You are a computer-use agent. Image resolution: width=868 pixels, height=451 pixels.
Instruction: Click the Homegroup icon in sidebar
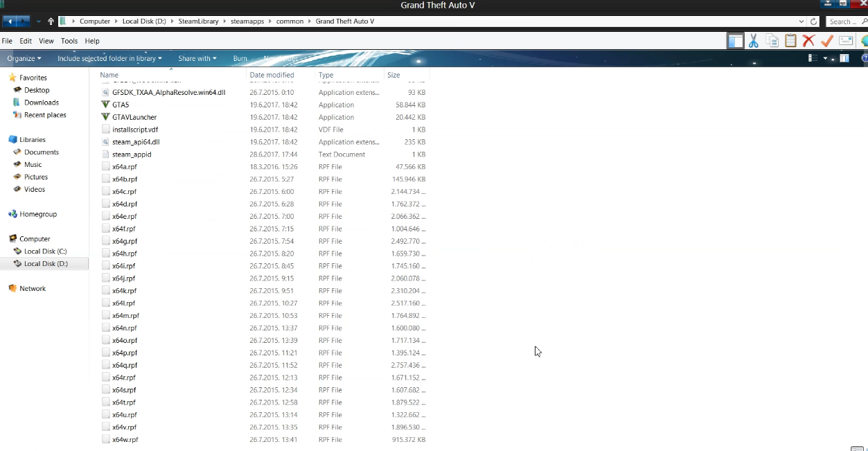click(12, 214)
